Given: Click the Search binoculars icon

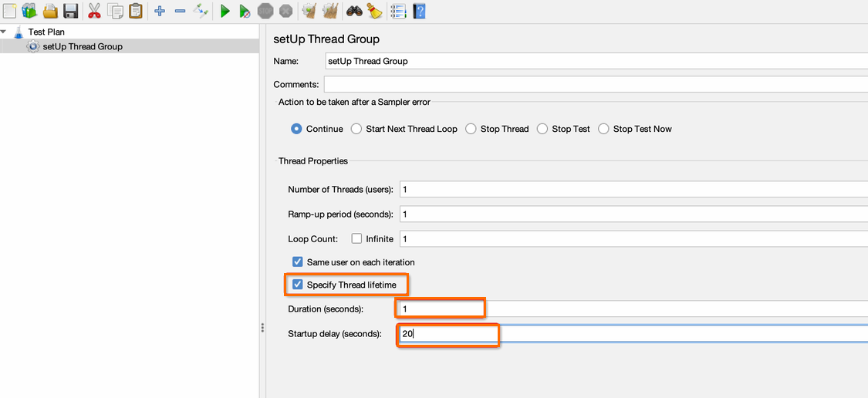Looking at the screenshot, I should 353,10.
